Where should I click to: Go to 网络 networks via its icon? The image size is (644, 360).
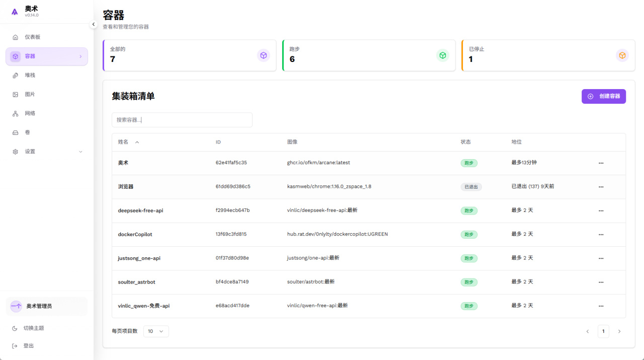click(16, 114)
